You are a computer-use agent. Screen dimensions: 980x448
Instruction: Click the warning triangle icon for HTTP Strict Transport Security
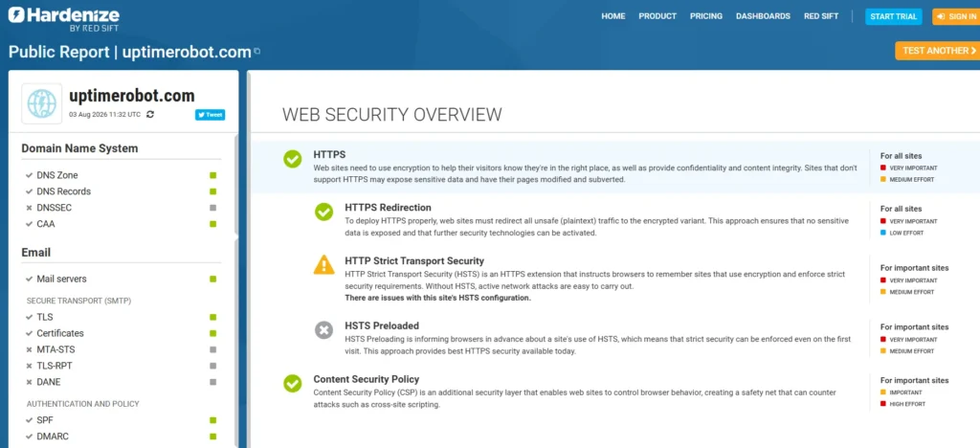click(x=323, y=265)
